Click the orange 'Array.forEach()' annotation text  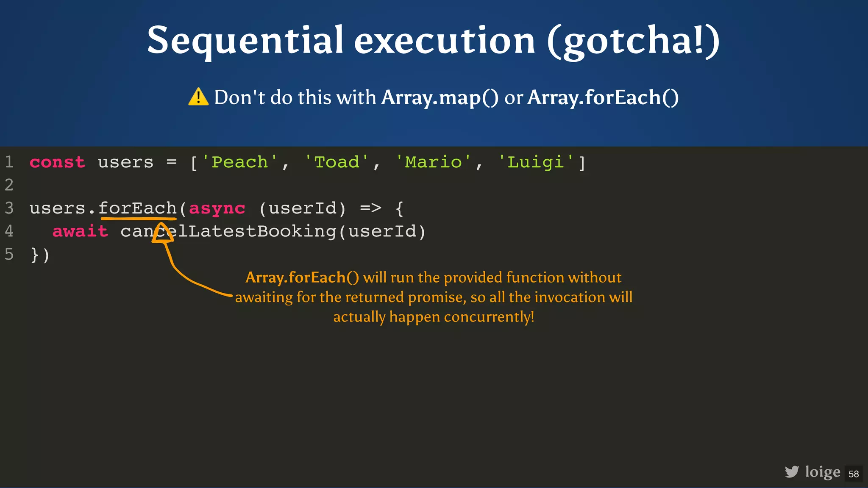(302, 277)
